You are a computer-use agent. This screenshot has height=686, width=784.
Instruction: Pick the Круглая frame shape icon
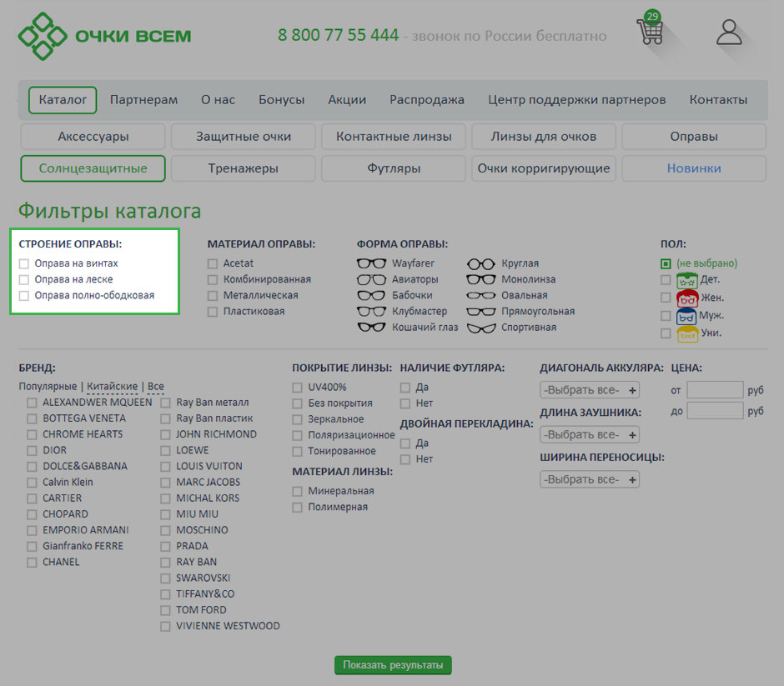click(x=481, y=263)
